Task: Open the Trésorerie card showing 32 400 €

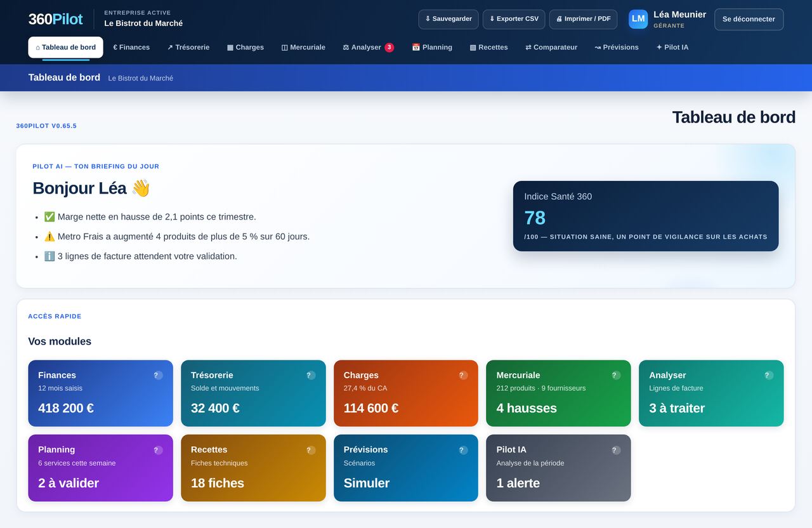Action: (253, 393)
